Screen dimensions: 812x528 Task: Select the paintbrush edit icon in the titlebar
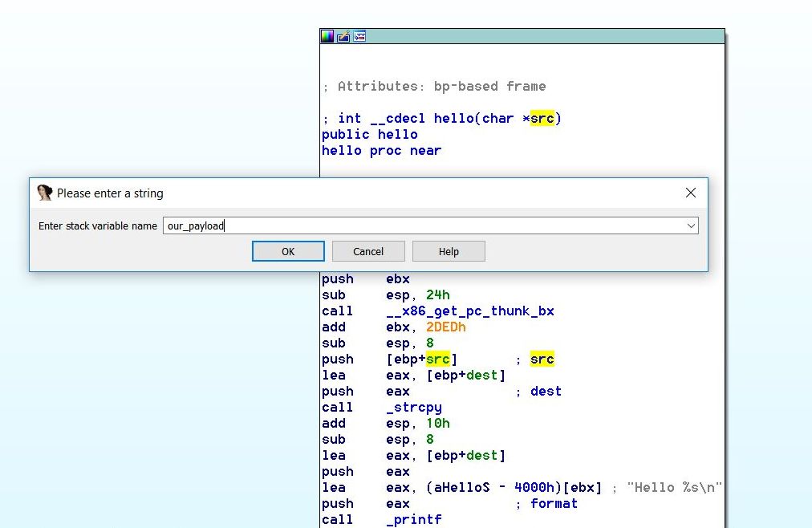pyautogui.click(x=342, y=35)
